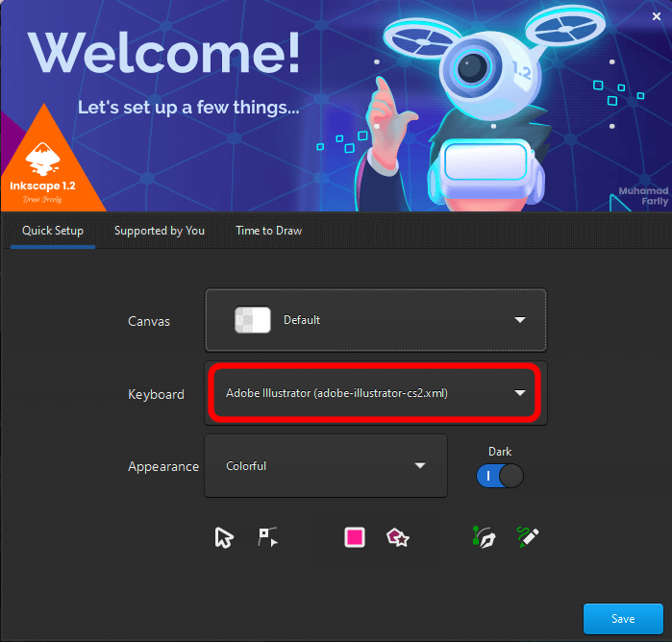Click the selector arrow tool icon
This screenshot has width=672, height=642.
(x=224, y=537)
